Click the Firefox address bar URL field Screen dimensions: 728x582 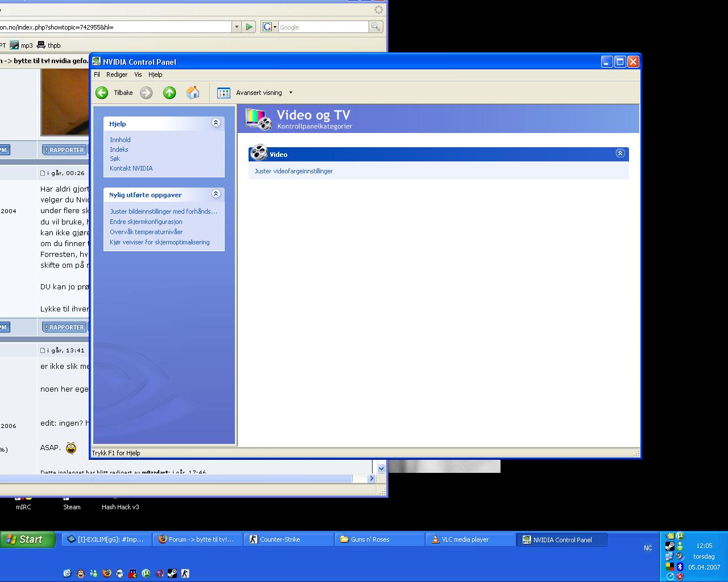(x=116, y=27)
